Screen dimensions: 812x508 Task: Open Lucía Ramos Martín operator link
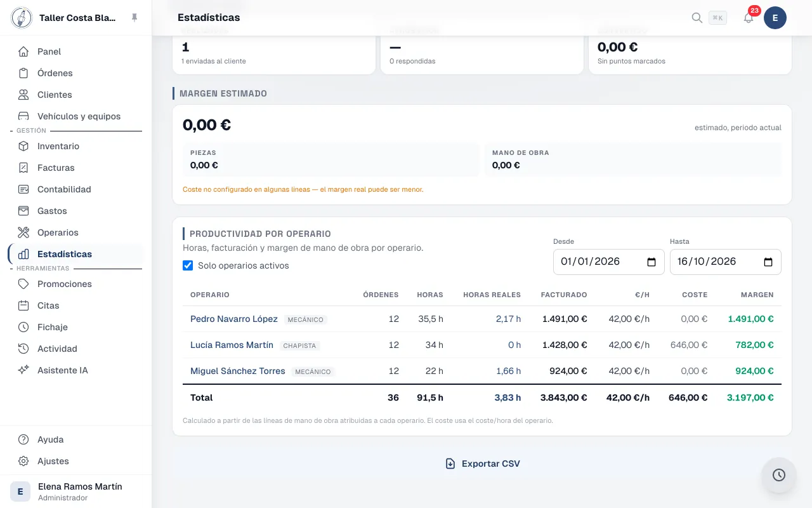click(x=232, y=345)
